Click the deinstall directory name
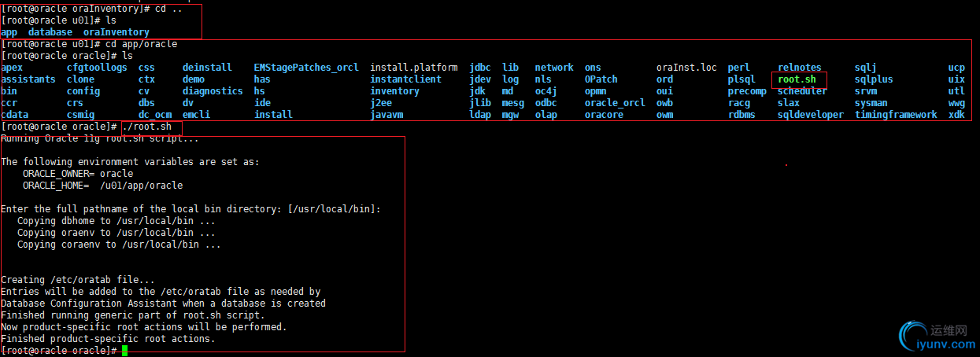Viewport: 980px width, 357px height. point(207,68)
